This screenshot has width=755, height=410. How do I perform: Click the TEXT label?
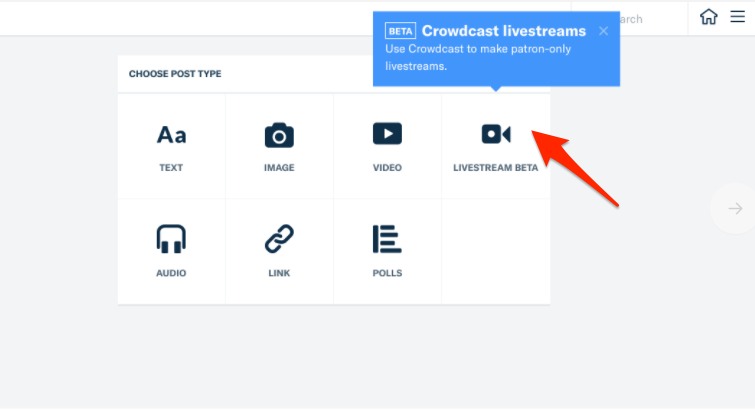[x=171, y=168]
